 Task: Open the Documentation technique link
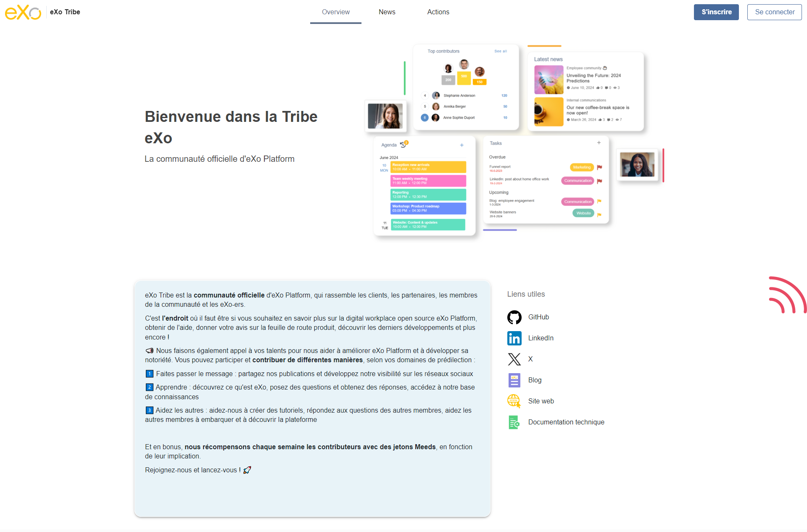click(x=566, y=422)
